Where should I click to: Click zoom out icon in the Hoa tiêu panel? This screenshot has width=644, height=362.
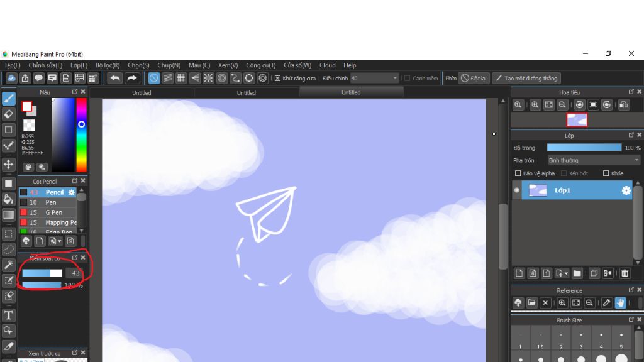pos(562,105)
